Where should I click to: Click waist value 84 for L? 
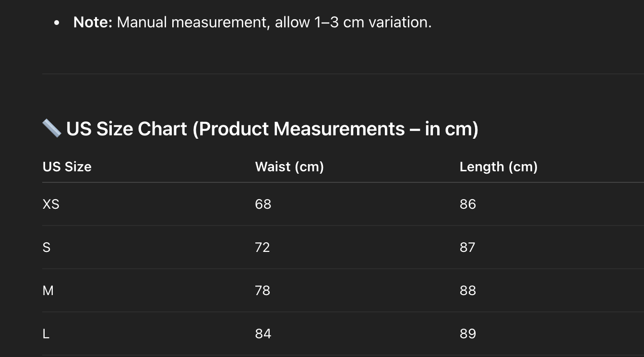click(263, 333)
